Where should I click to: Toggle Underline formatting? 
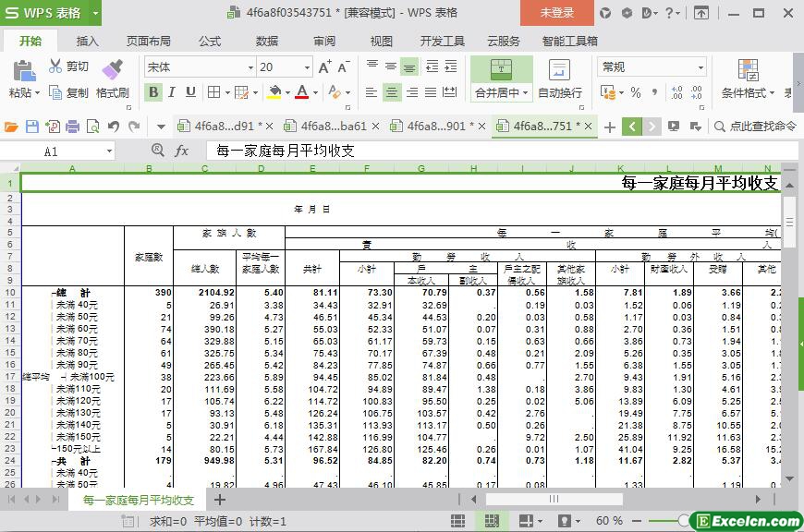pyautogui.click(x=190, y=92)
